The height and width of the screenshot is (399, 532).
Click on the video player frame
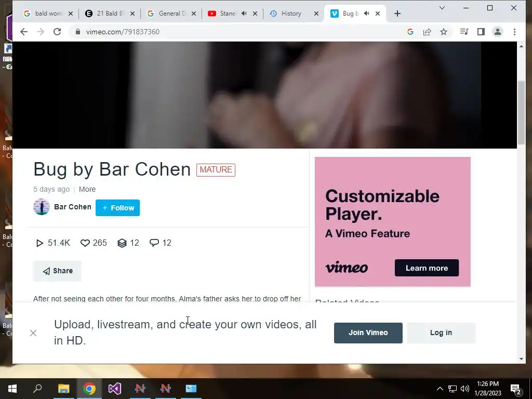coord(264,95)
